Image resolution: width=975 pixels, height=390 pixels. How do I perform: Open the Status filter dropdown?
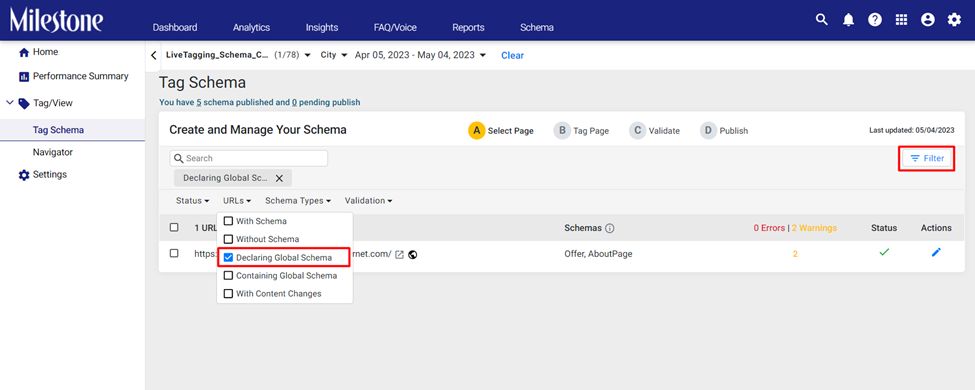193,201
